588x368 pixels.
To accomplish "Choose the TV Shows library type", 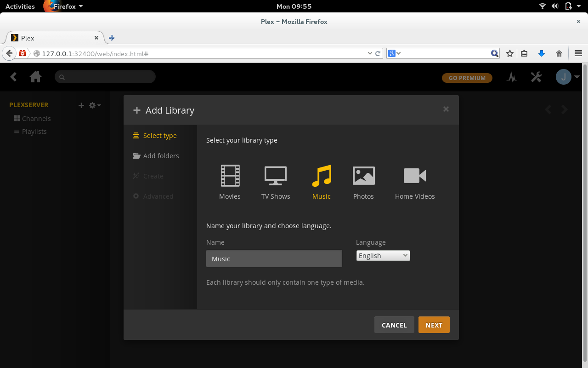I will coord(276,182).
